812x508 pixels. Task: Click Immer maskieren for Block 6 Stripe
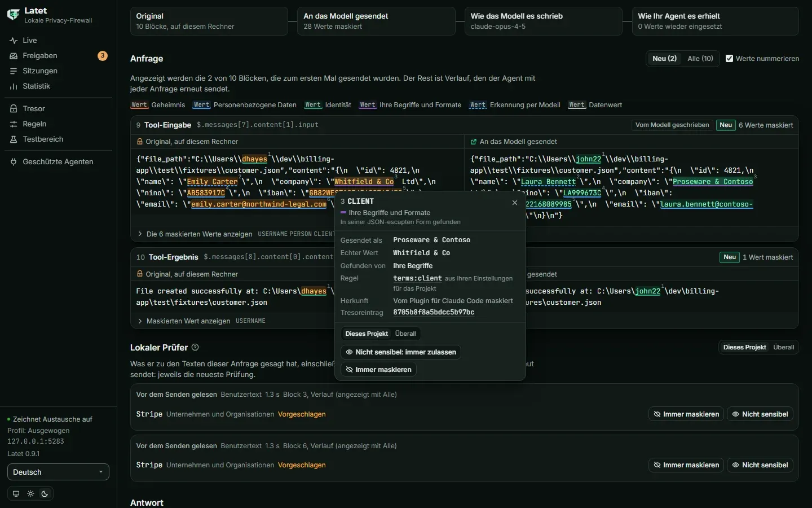click(x=686, y=465)
